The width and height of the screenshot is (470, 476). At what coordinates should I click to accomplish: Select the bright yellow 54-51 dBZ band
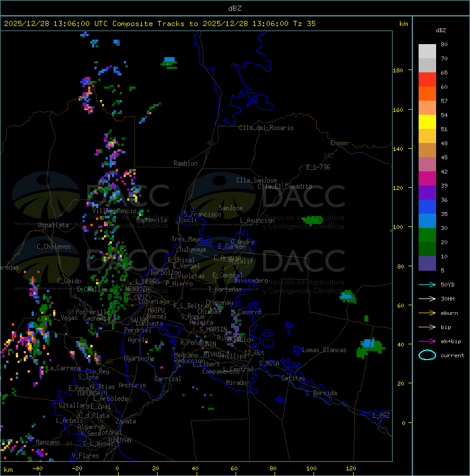coord(427,122)
